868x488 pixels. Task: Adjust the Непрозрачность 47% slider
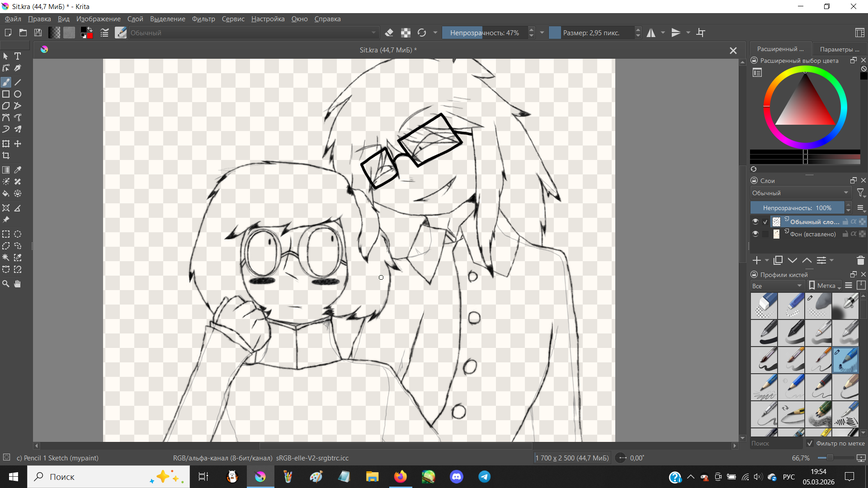[484, 33]
